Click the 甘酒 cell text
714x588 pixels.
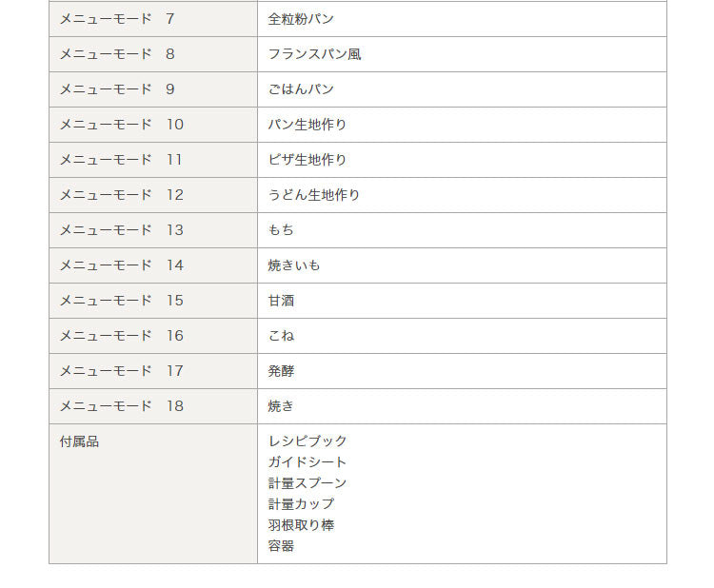(x=281, y=301)
